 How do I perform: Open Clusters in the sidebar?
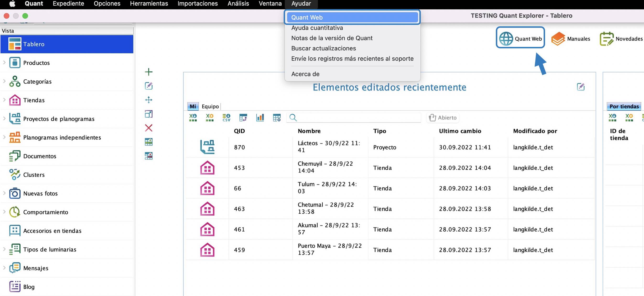tap(67, 174)
